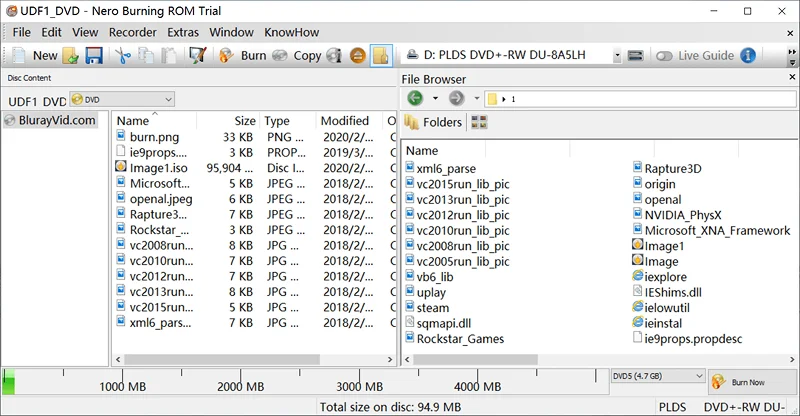Click the Copy documents toolbar icon

(x=146, y=56)
